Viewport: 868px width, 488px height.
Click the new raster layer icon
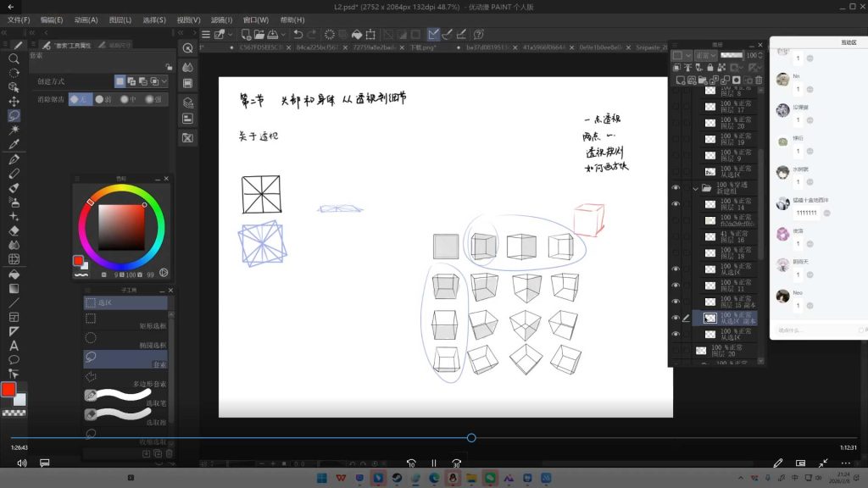(680, 80)
